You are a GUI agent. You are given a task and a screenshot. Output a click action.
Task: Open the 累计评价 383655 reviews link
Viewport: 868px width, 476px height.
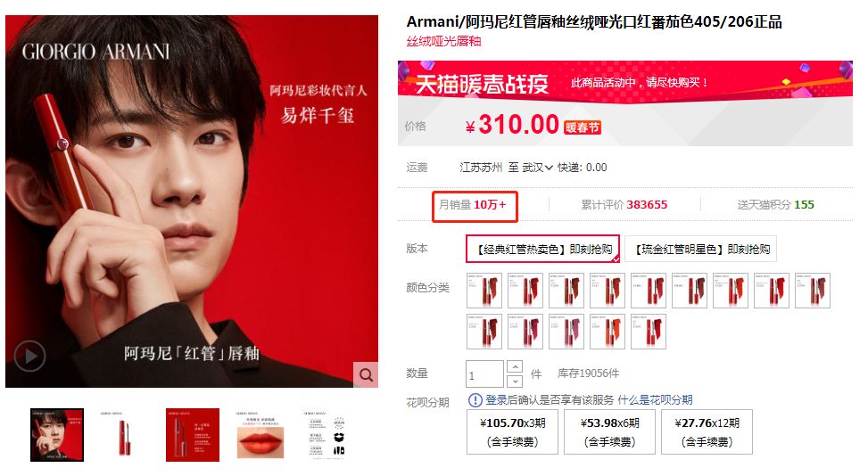pos(624,204)
